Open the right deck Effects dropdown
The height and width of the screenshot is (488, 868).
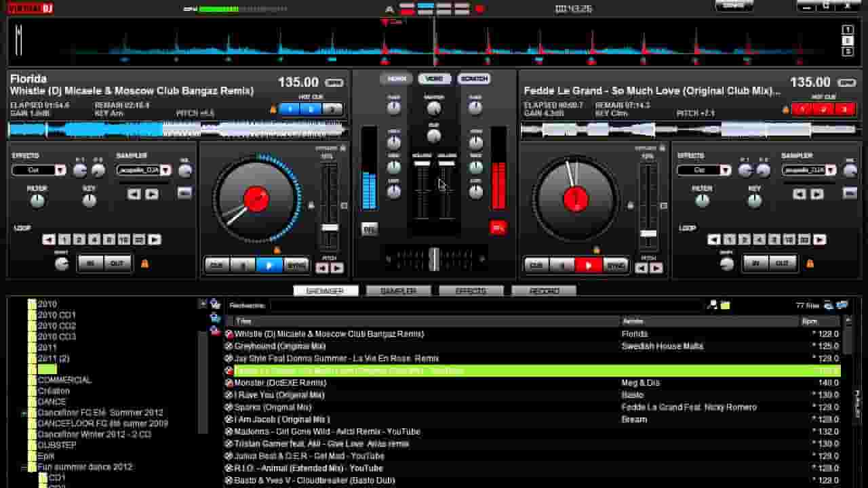(x=726, y=170)
